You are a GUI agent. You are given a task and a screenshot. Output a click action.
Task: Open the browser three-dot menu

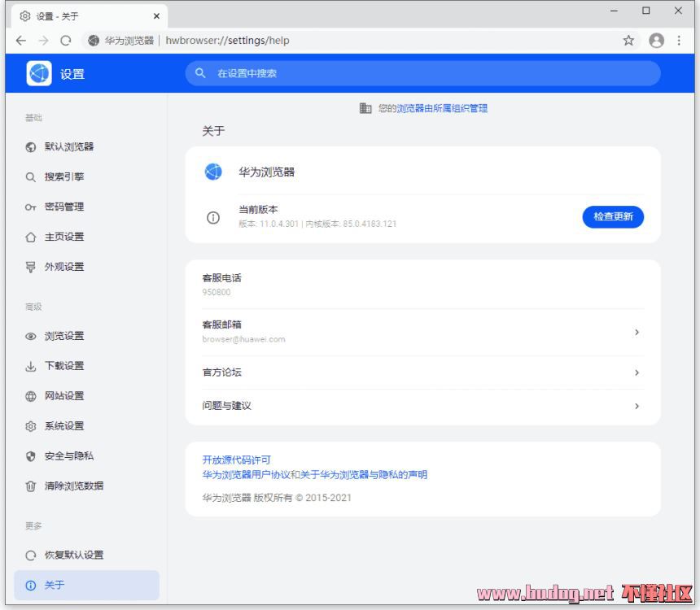(x=679, y=41)
